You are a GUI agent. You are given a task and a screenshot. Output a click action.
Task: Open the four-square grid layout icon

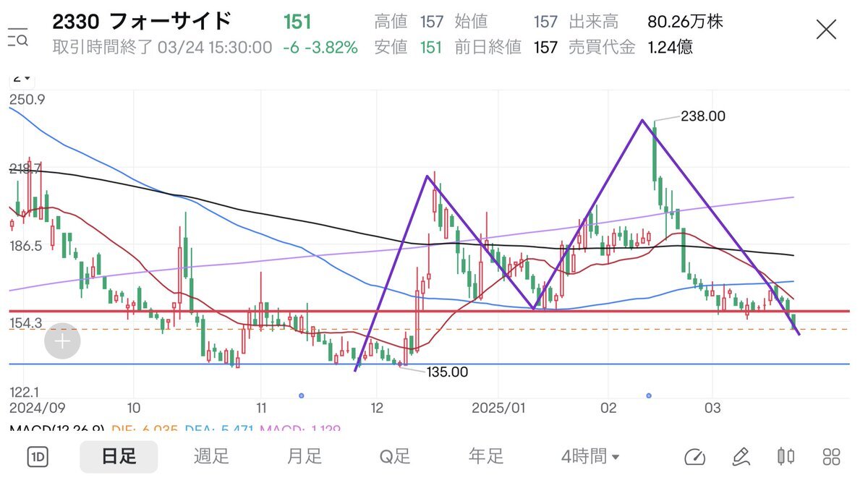(832, 457)
